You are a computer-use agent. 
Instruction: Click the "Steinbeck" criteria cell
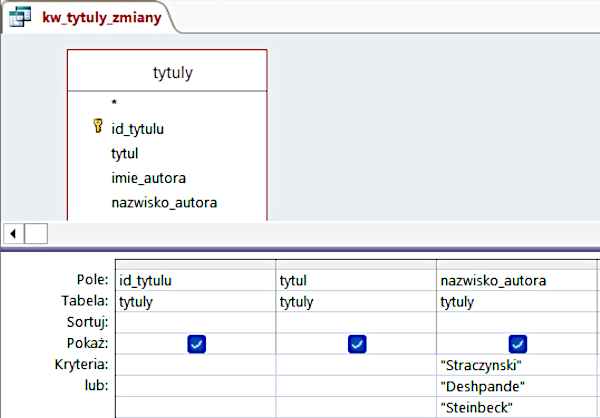(x=516, y=407)
